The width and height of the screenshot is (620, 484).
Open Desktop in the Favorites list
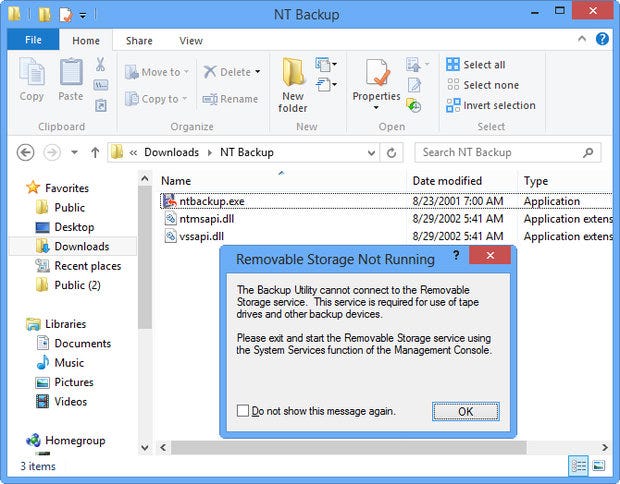(65, 227)
